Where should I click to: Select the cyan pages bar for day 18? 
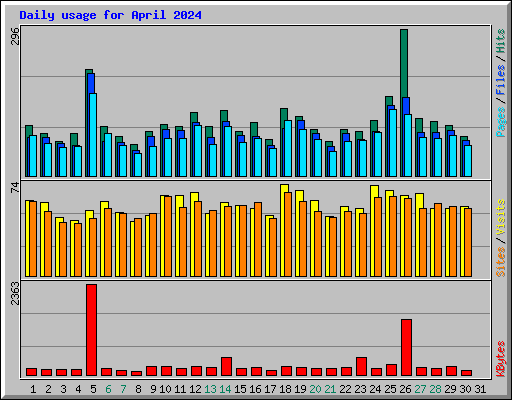pyautogui.click(x=288, y=149)
